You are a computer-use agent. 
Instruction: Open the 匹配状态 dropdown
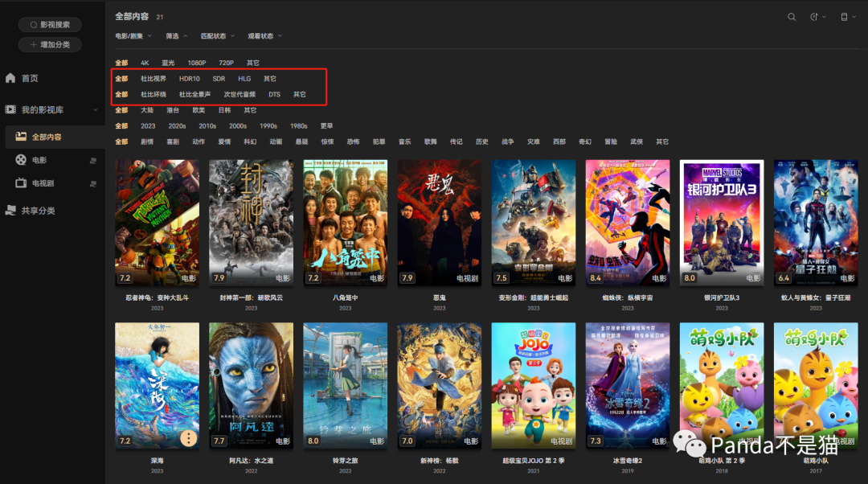[218, 36]
